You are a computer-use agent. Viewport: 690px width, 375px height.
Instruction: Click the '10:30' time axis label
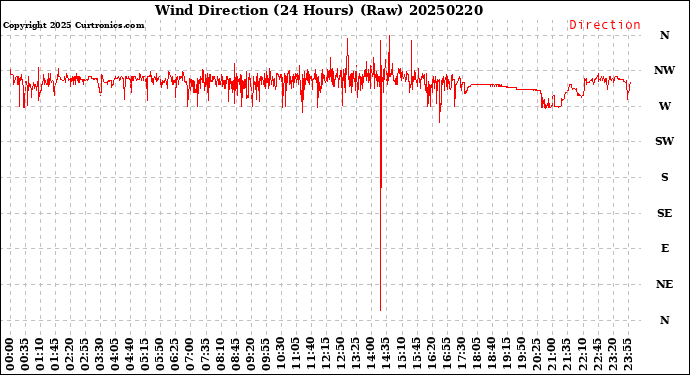(280, 355)
